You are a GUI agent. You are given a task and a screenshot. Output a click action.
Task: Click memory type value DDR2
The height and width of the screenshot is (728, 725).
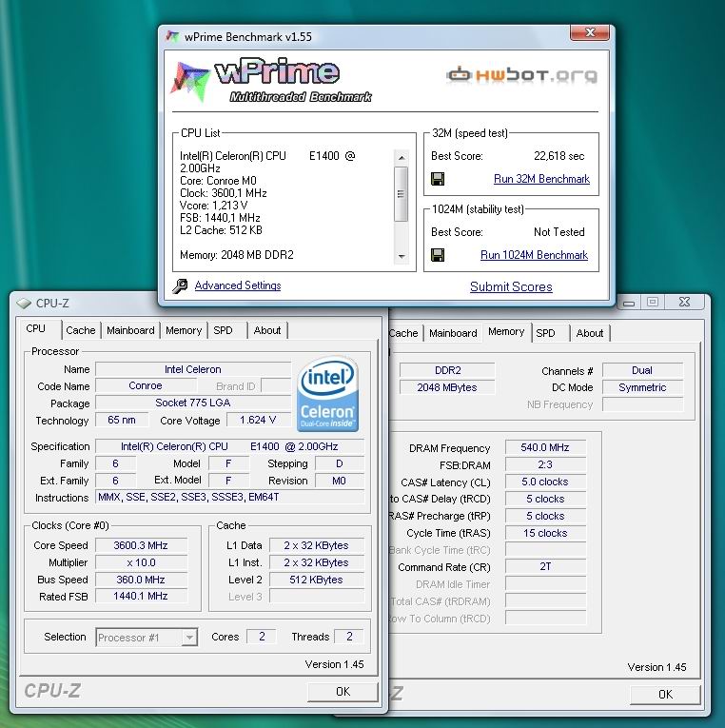tap(447, 370)
